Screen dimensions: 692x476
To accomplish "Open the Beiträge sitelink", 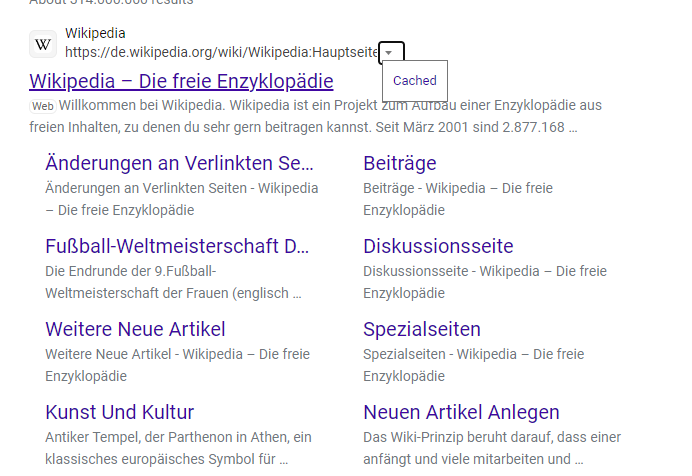I will coord(400,163).
